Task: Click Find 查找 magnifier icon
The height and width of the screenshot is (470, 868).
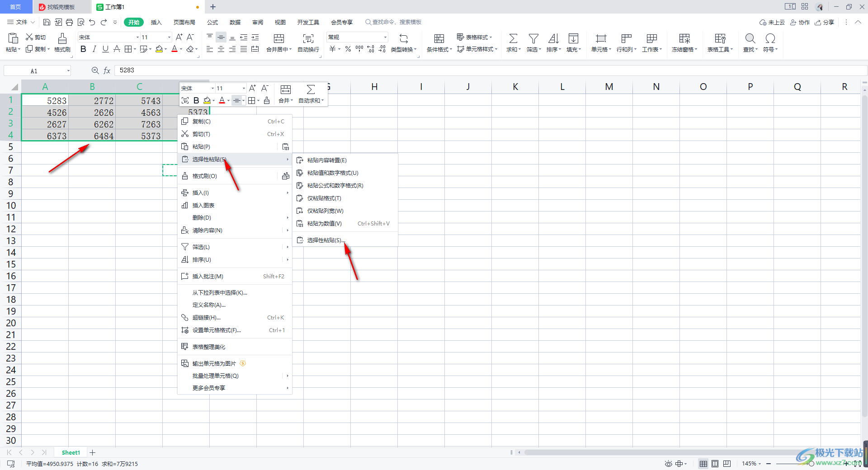Action: coord(750,38)
